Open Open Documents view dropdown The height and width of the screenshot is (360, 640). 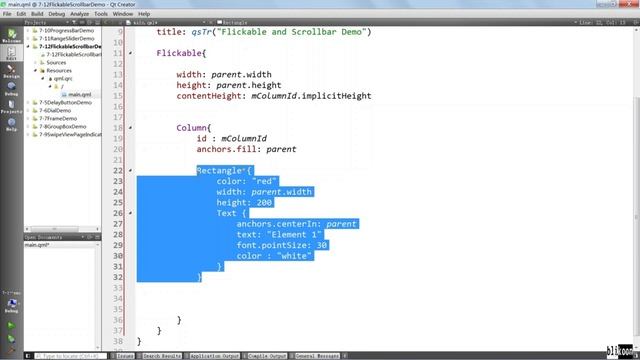click(83, 237)
